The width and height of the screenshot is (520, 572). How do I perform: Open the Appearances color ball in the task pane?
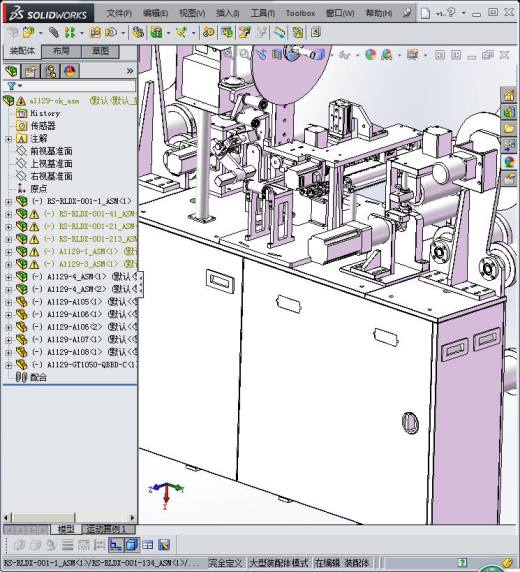point(509,161)
